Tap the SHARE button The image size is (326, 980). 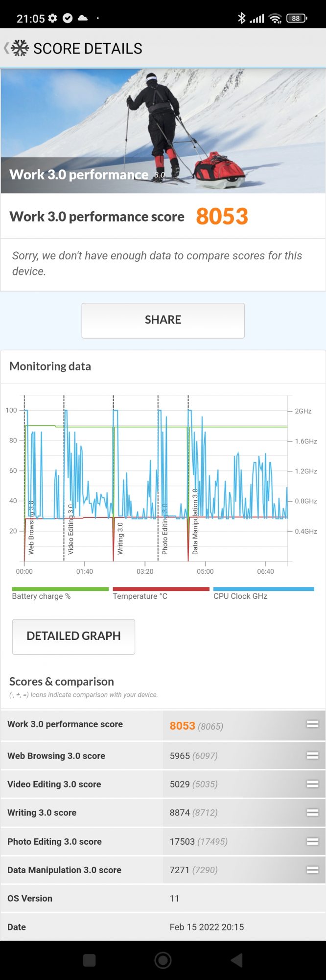click(163, 320)
